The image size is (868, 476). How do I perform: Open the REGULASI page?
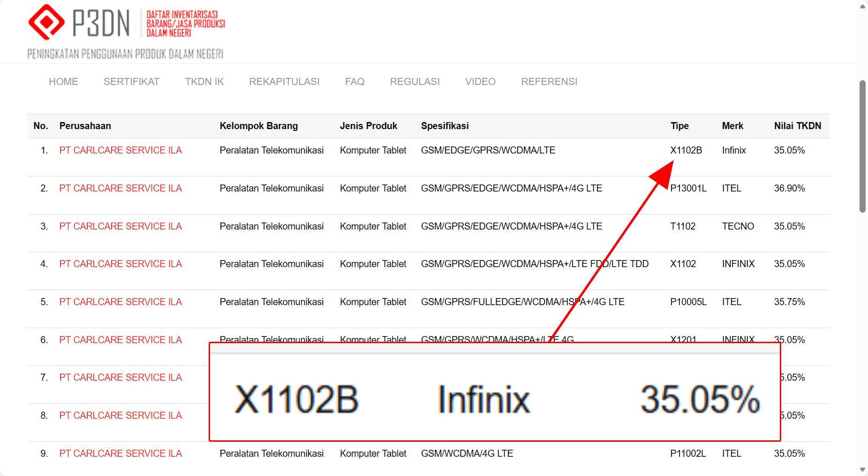click(415, 81)
